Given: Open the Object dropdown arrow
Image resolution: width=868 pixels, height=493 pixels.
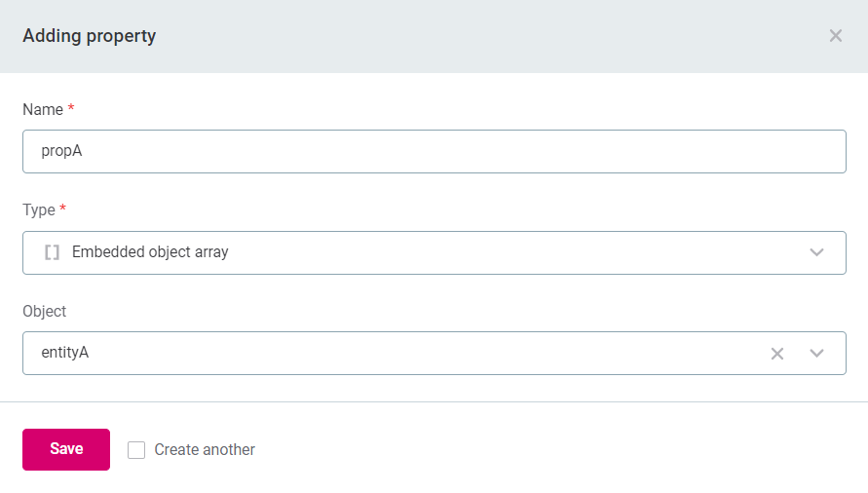Looking at the screenshot, I should (x=816, y=354).
